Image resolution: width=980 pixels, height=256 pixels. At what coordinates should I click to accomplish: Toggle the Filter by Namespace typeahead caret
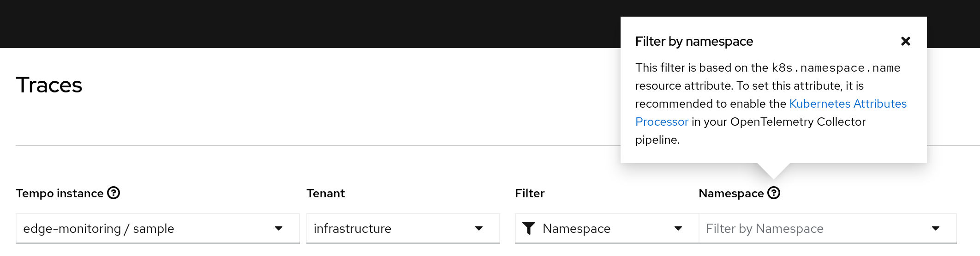click(x=936, y=228)
